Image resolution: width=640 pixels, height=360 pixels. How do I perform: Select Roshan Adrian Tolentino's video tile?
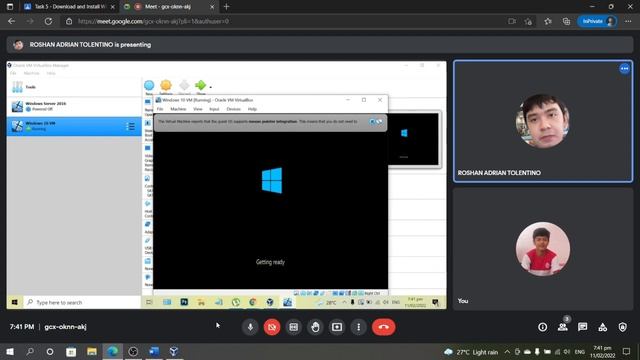click(x=543, y=121)
